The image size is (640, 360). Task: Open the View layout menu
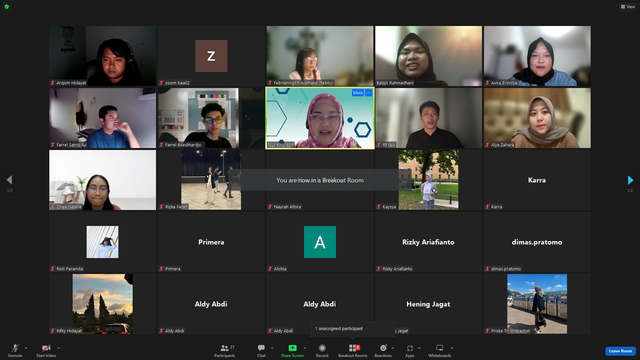tap(628, 7)
